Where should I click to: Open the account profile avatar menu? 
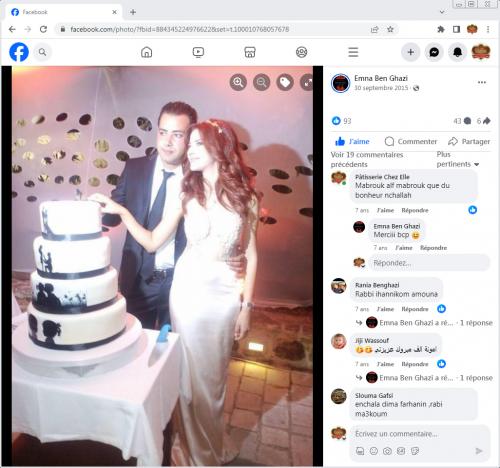481,52
